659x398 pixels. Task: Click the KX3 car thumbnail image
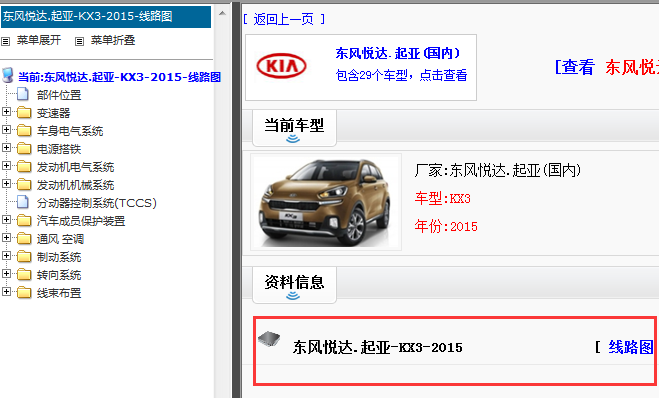point(326,202)
